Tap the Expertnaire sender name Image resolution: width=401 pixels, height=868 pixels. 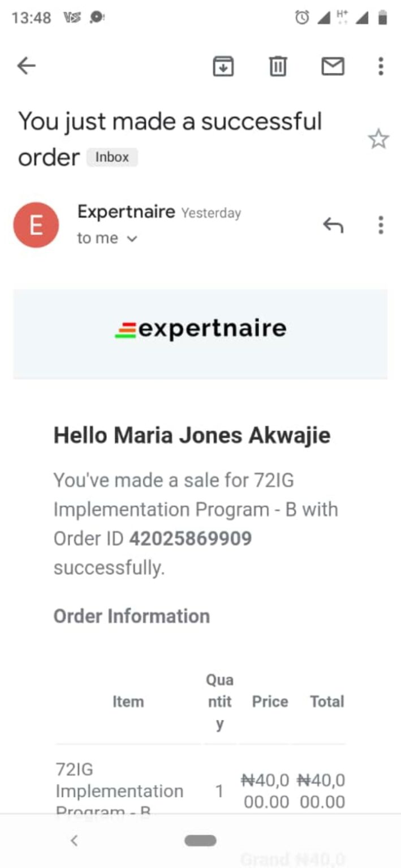click(x=126, y=212)
